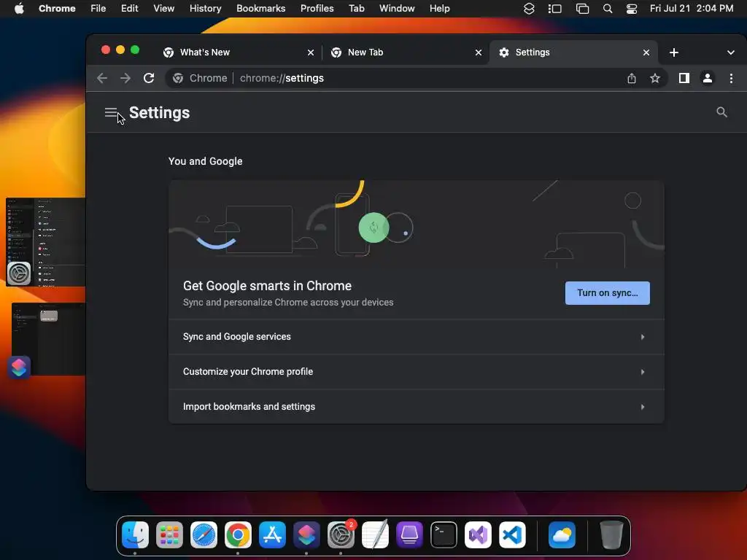Open App Store from the Dock

coord(273,534)
